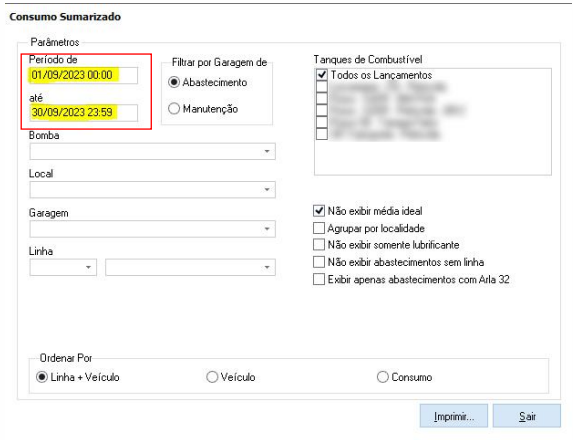Open the Local dropdown
The height and width of the screenshot is (440, 573).
coord(152,190)
